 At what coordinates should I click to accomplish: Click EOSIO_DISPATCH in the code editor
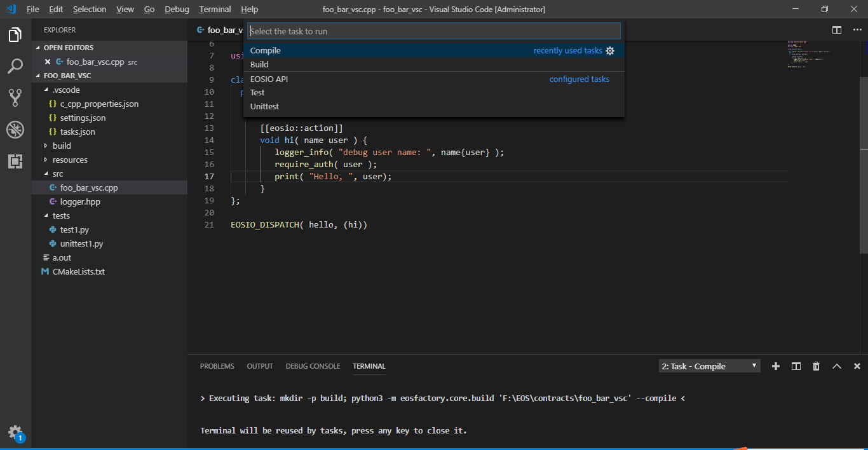pos(265,225)
